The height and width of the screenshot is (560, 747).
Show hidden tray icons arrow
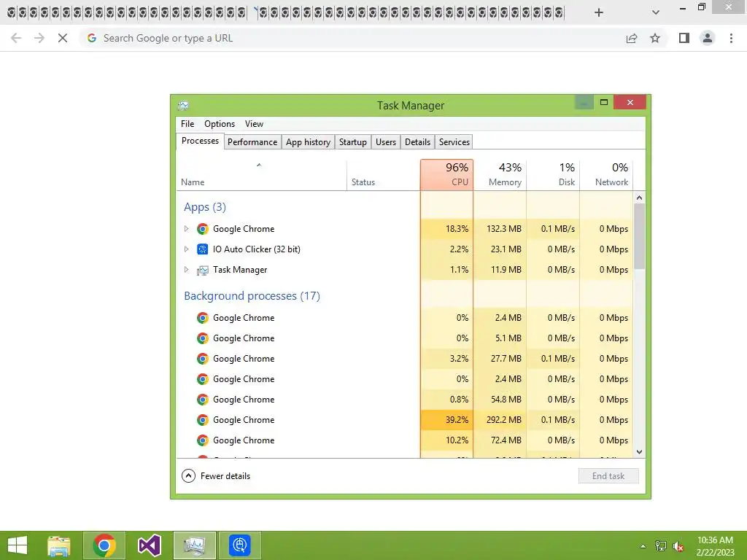coord(643,546)
